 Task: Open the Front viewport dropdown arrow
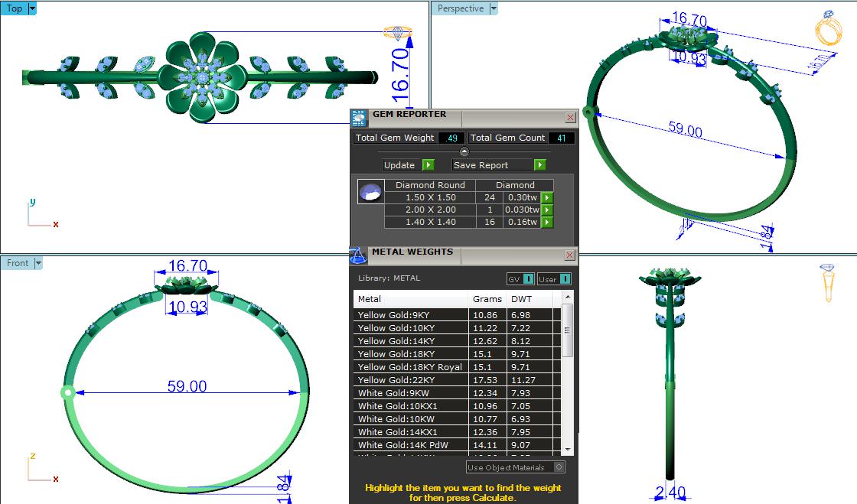pyautogui.click(x=38, y=263)
